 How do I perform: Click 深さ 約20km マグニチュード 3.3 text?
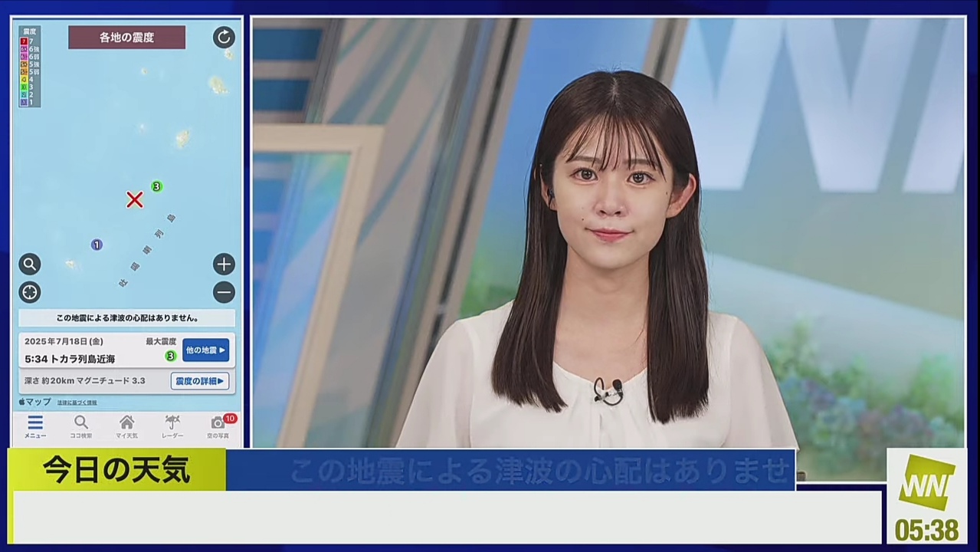85,381
